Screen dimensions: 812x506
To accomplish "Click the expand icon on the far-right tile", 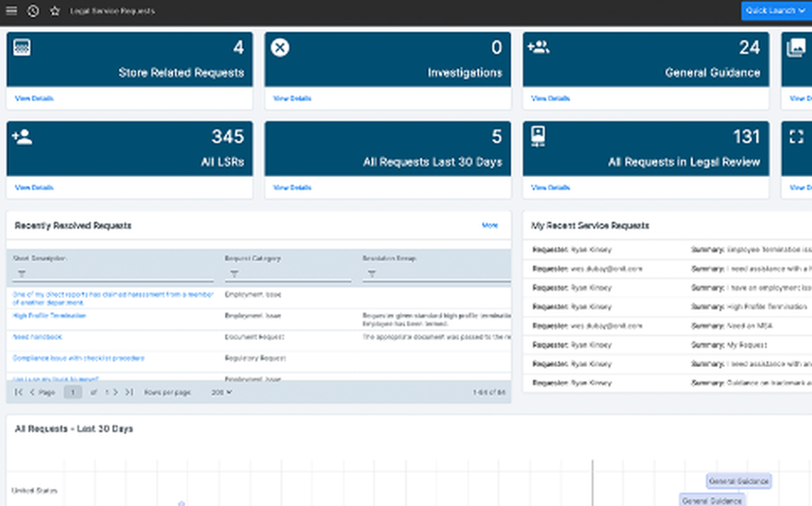I will coord(796,136).
